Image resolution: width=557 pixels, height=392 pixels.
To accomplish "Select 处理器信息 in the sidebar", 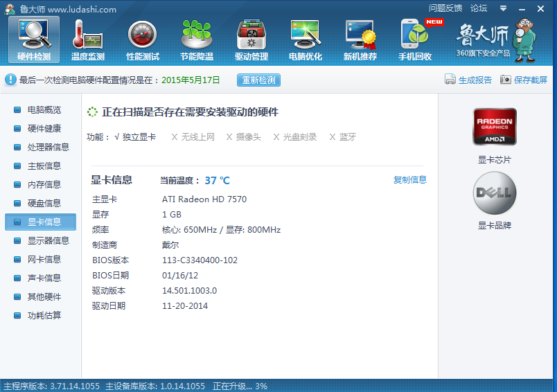I will (48, 147).
